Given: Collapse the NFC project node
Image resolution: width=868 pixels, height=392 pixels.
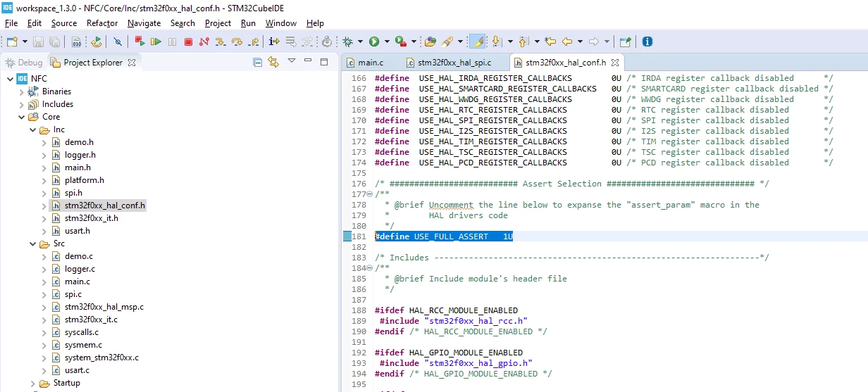Looking at the screenshot, I should tap(9, 79).
